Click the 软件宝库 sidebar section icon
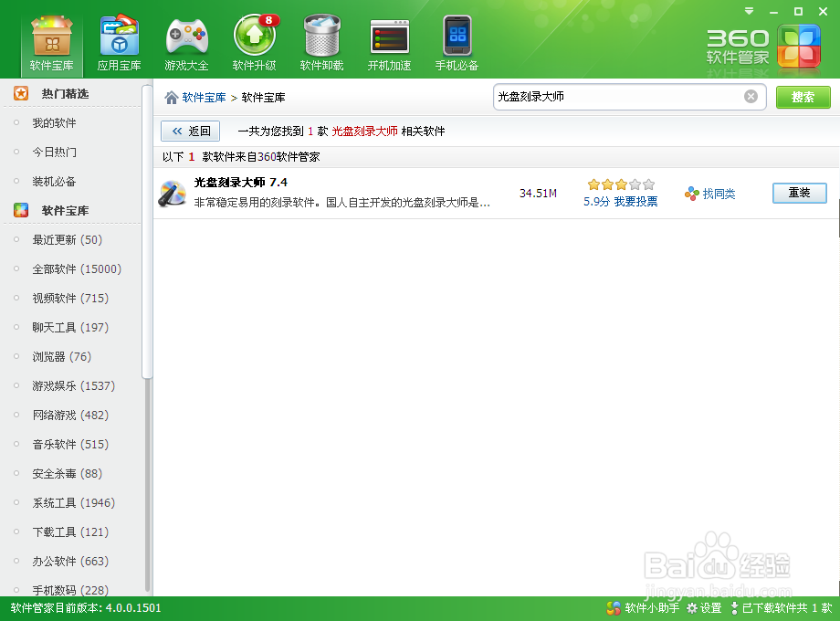 point(21,211)
